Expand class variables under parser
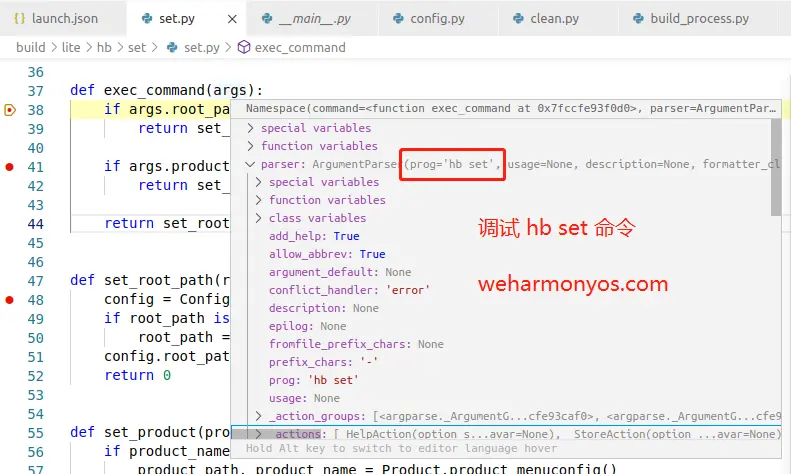 pyautogui.click(x=258, y=218)
